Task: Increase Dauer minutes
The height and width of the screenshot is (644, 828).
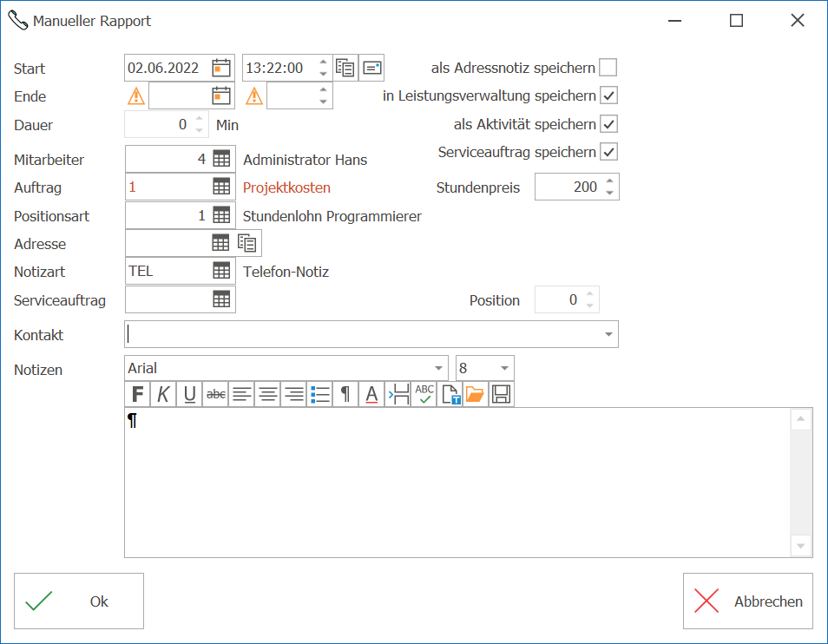Action: (199, 118)
